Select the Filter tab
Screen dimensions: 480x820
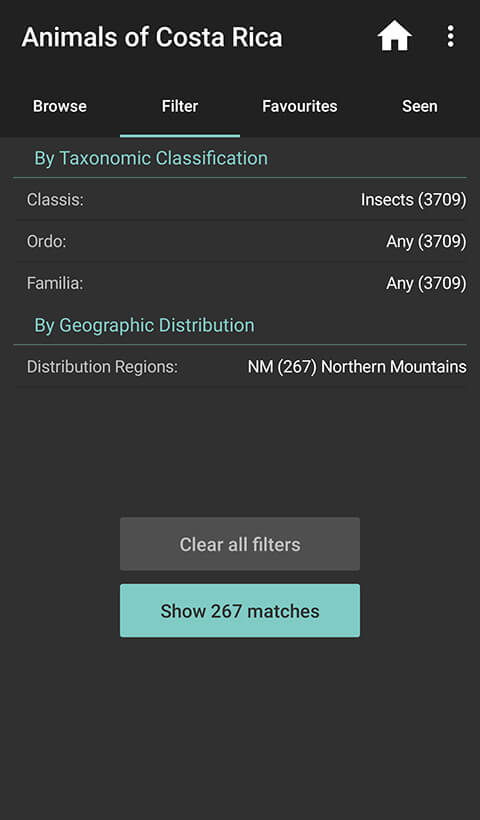(x=180, y=106)
